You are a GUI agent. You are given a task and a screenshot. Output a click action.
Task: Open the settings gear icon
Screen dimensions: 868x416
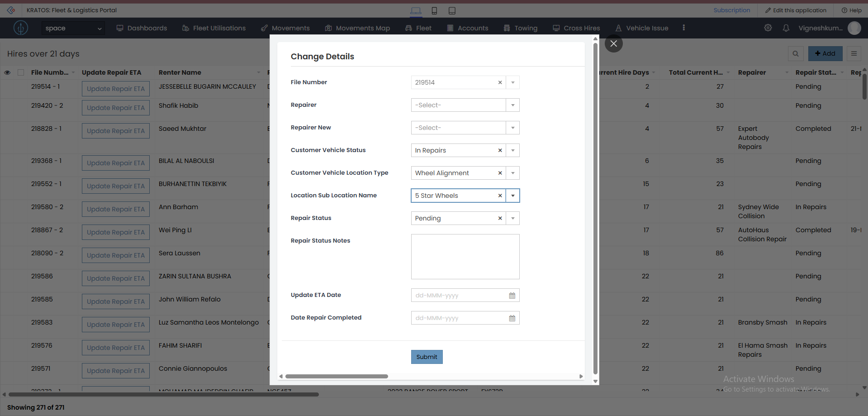(x=768, y=28)
